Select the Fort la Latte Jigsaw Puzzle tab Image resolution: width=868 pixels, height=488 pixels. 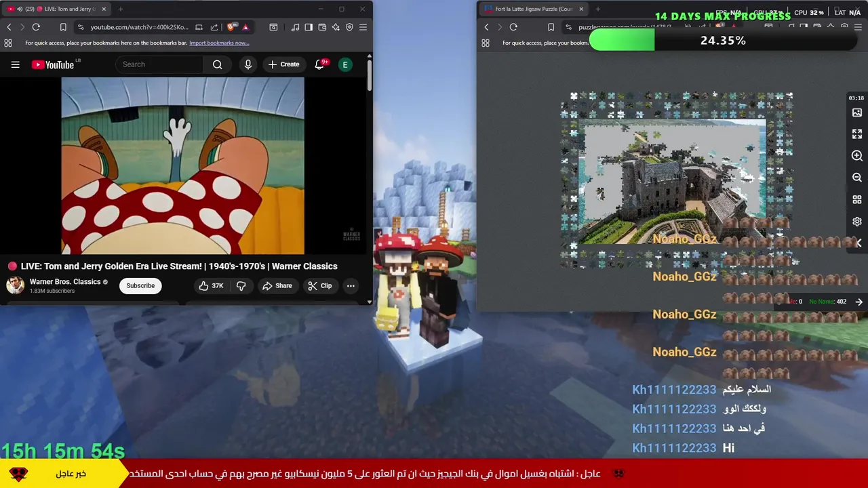(534, 9)
